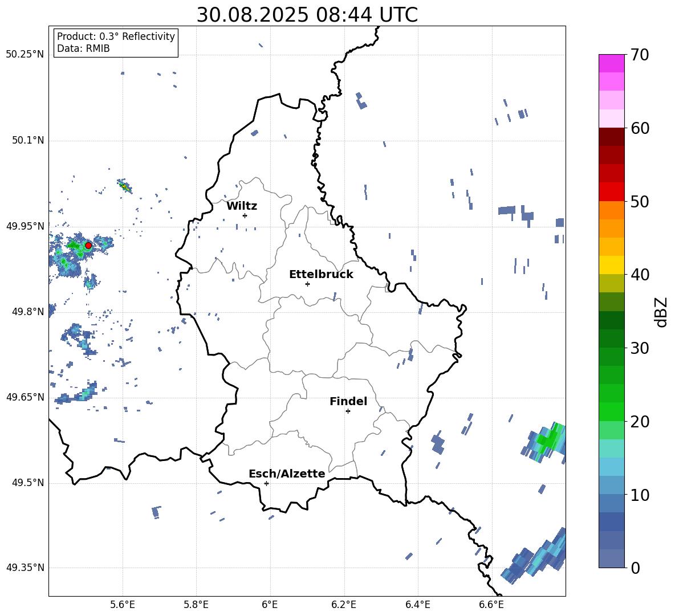This screenshot has width=675, height=616.
Task: Click the Data: RMIB text
Action: 83,48
